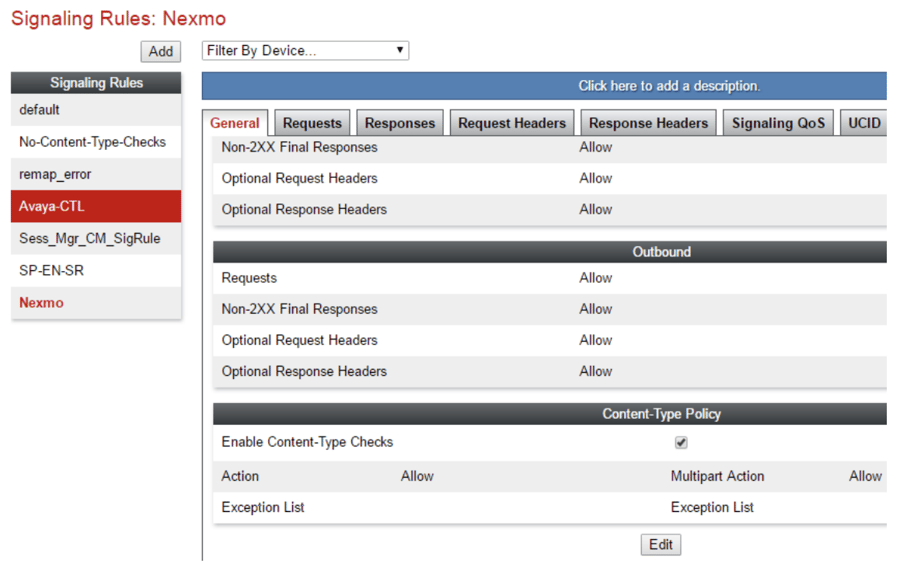The width and height of the screenshot is (900, 567).
Task: Toggle the Enable Content-Type Checks checkbox
Action: click(681, 442)
